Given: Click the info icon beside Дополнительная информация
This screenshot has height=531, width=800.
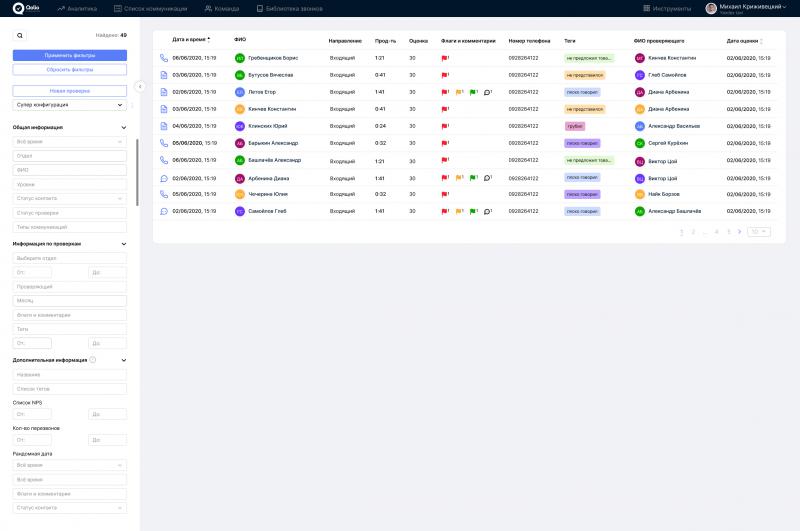Looking at the screenshot, I should click(93, 360).
